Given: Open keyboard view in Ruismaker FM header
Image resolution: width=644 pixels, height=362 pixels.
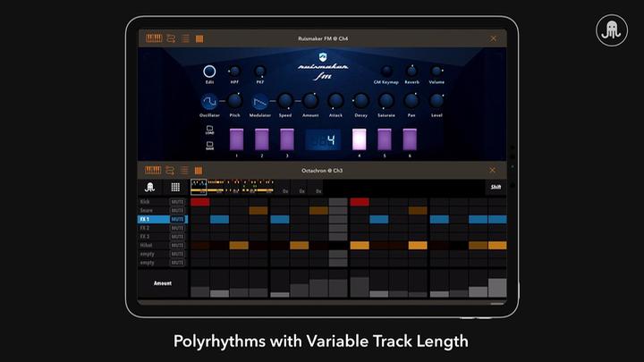Looking at the screenshot, I should (x=154, y=38).
